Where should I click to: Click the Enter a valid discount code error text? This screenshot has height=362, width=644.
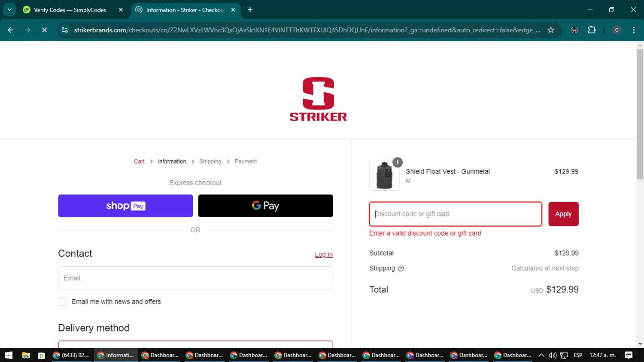pyautogui.click(x=425, y=233)
